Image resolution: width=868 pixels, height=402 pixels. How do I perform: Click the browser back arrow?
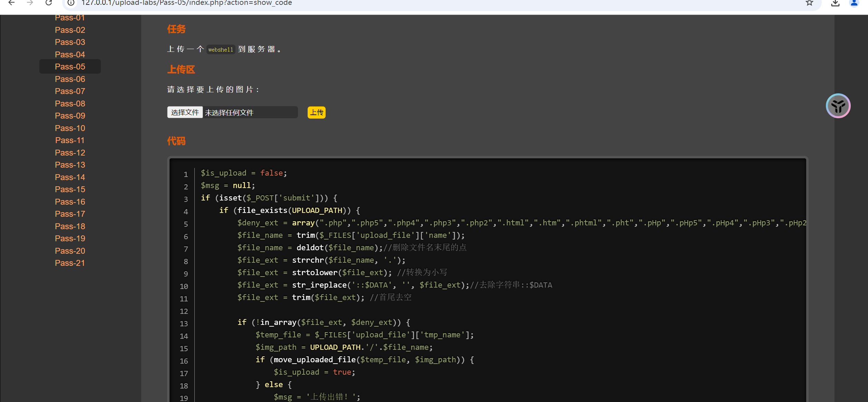(11, 3)
